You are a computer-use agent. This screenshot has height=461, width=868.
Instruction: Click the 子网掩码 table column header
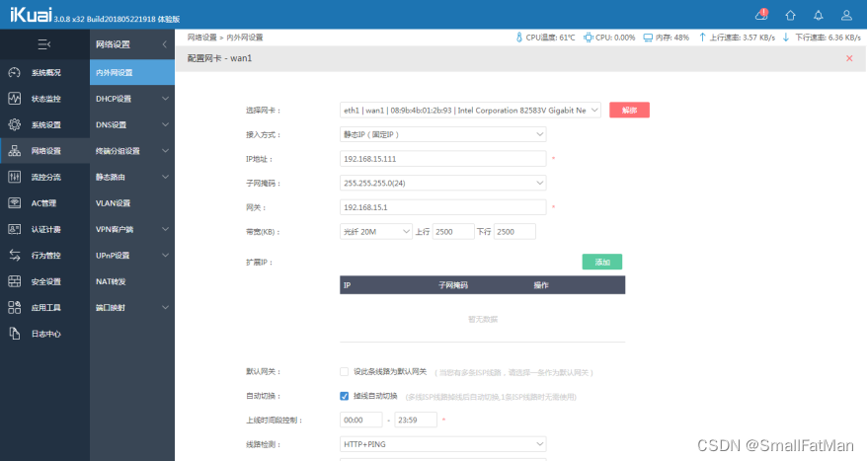pyautogui.click(x=453, y=285)
